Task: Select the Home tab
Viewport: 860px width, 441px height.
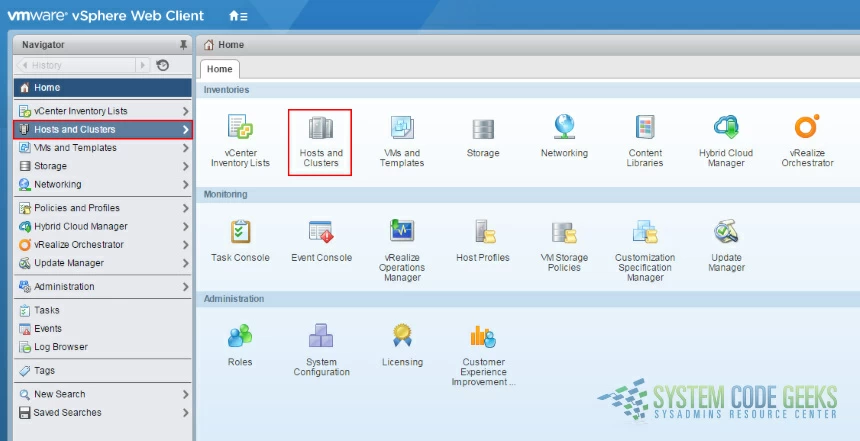Action: (x=219, y=69)
